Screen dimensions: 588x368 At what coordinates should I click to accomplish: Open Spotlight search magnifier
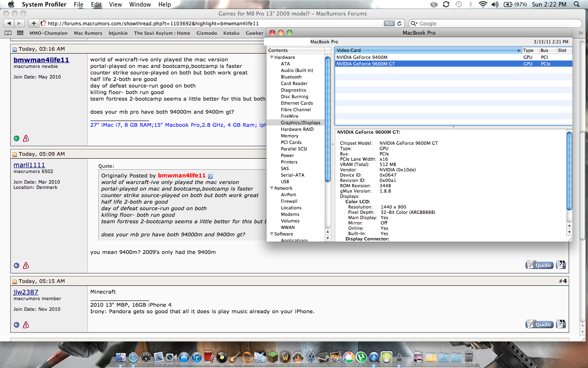[x=577, y=4]
